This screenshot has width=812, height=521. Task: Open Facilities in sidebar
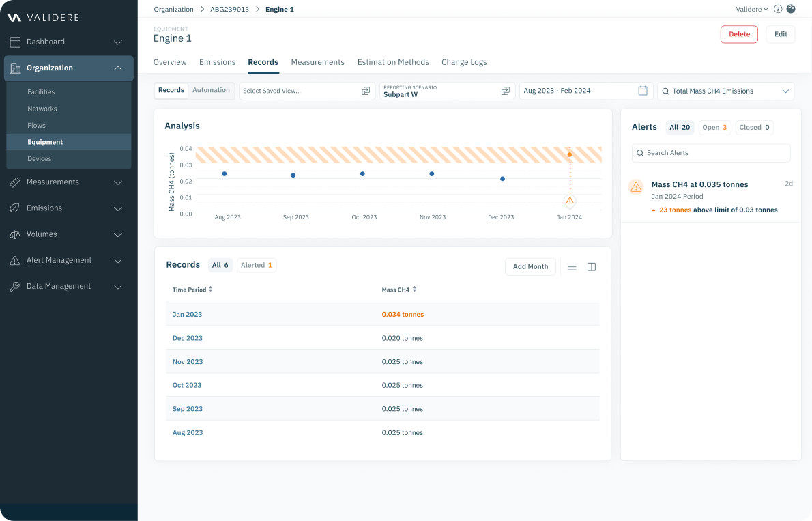41,91
